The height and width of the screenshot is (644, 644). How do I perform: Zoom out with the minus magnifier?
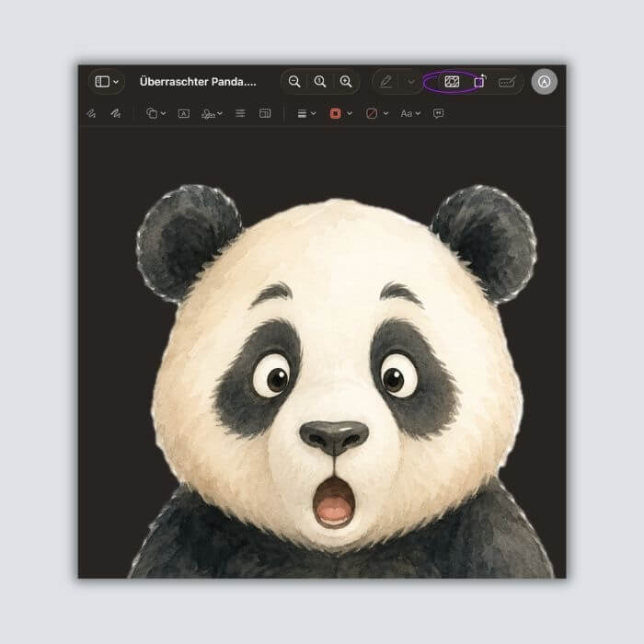click(x=294, y=82)
